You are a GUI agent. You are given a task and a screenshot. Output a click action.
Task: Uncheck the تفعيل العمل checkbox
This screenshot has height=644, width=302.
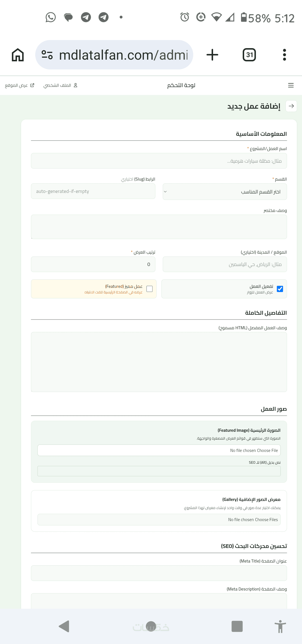pos(280,289)
